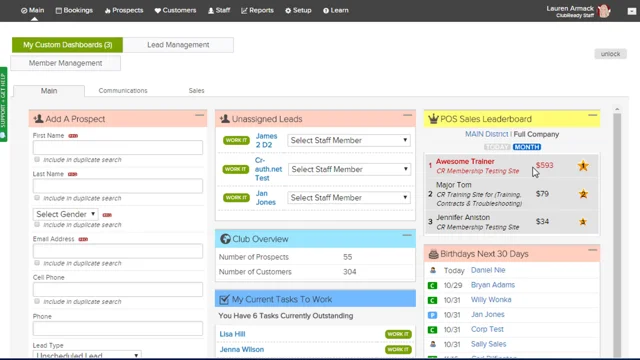Image resolution: width=640 pixels, height=360 pixels.
Task: Collapse the POS Sales Leaderboard panel
Action: (593, 116)
